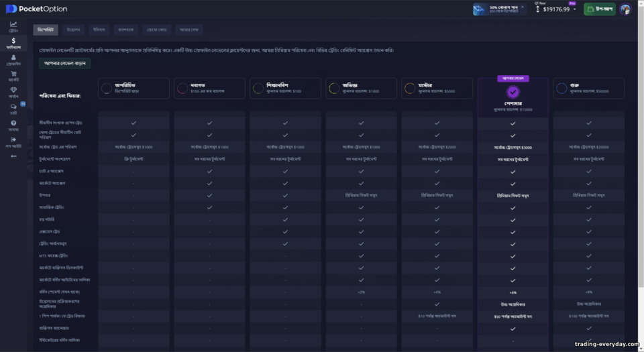Select the Master level circle with $5000 minimum

coord(410,89)
